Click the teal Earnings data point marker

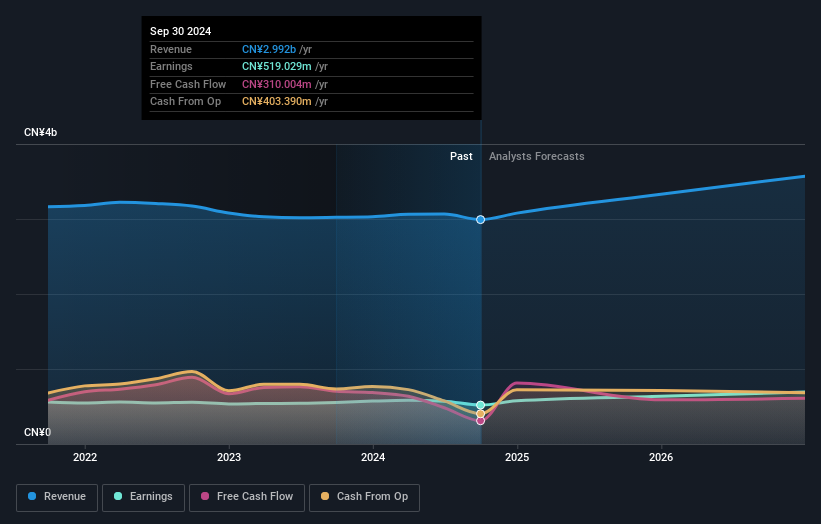[480, 405]
